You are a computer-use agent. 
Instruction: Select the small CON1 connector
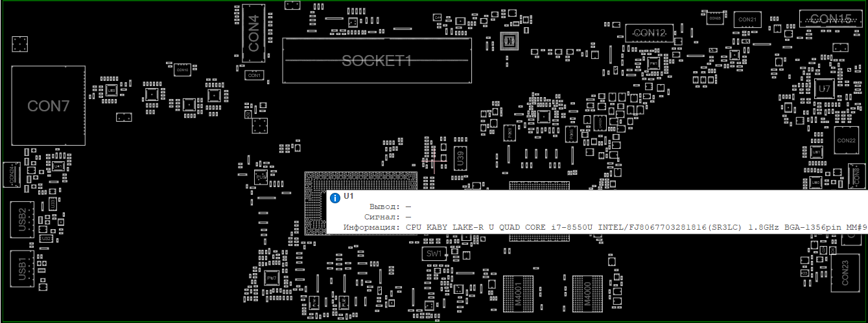tap(254, 75)
